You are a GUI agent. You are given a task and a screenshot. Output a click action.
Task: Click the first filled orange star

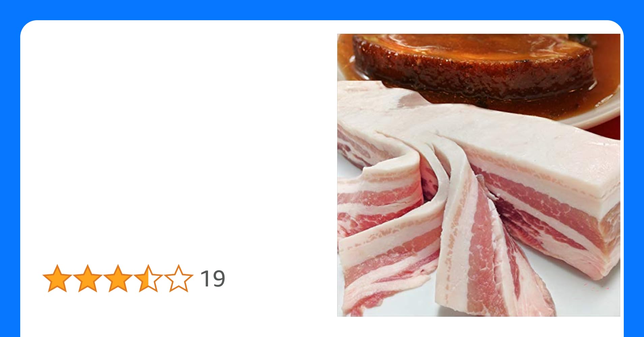click(57, 278)
